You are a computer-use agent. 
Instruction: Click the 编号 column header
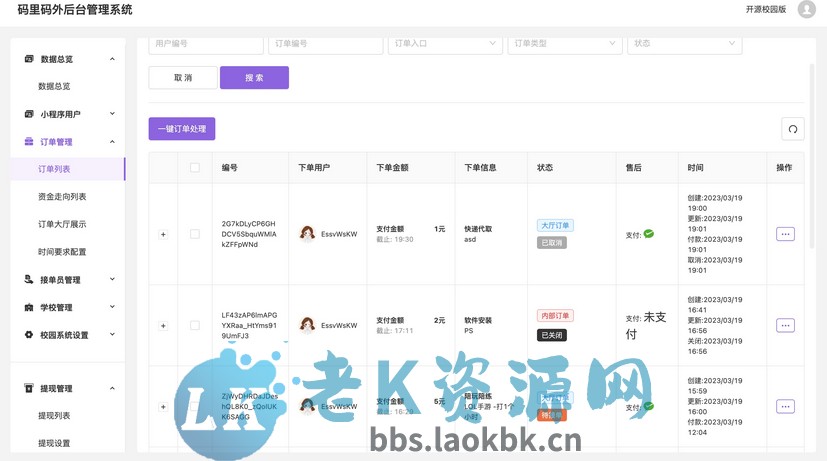(x=229, y=167)
